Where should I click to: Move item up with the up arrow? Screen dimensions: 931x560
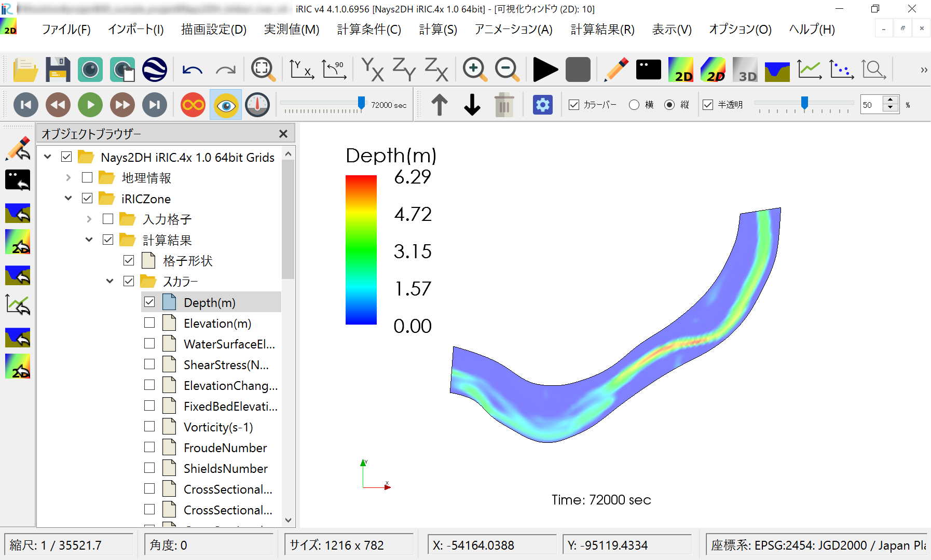coord(440,105)
